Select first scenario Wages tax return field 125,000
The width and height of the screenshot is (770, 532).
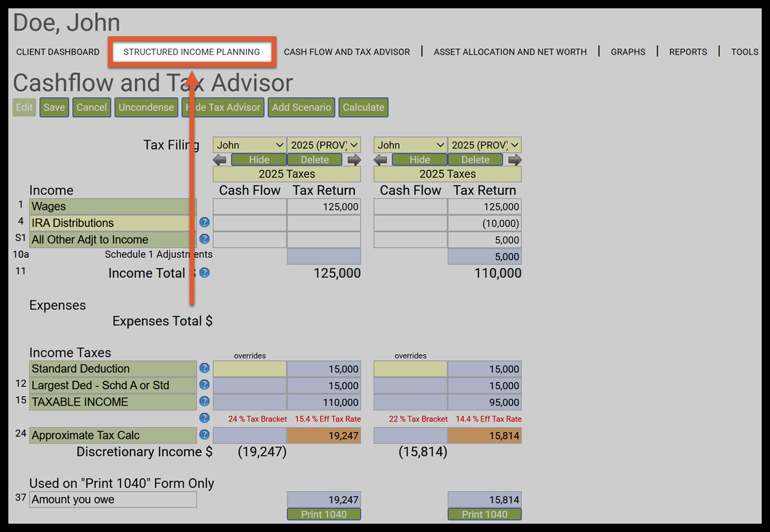[324, 207]
